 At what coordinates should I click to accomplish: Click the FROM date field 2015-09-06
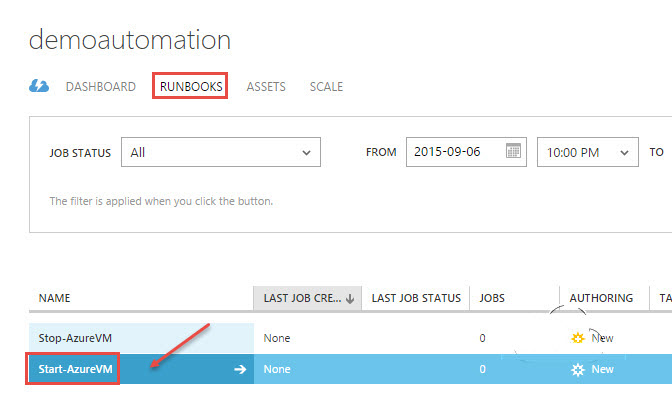[x=466, y=152]
